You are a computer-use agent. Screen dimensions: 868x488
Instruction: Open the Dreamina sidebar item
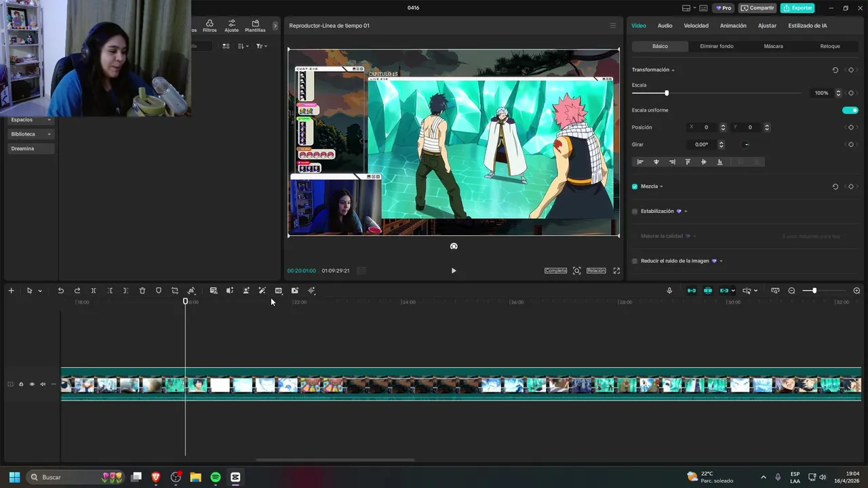coord(31,148)
